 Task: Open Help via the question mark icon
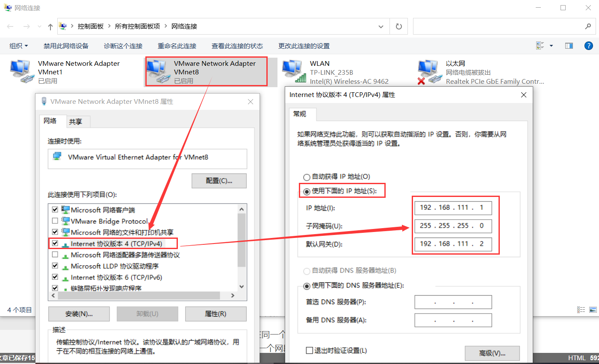[589, 46]
